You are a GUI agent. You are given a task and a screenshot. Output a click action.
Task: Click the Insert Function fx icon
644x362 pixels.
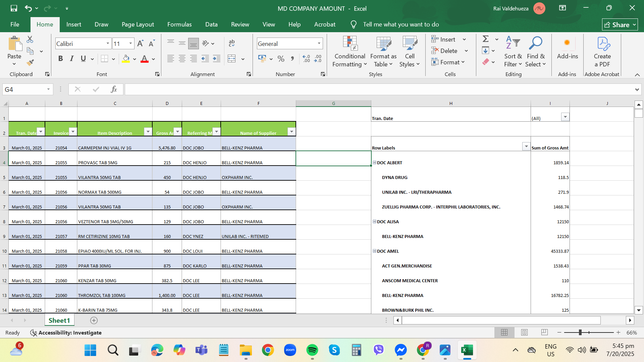point(114,89)
